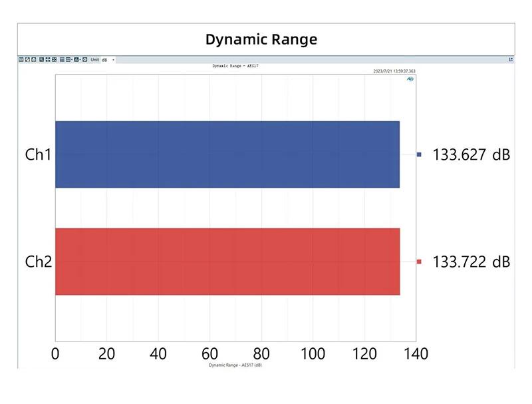
Task: Click the fit-to-view icon beside the pan icon
Action: pos(54,60)
